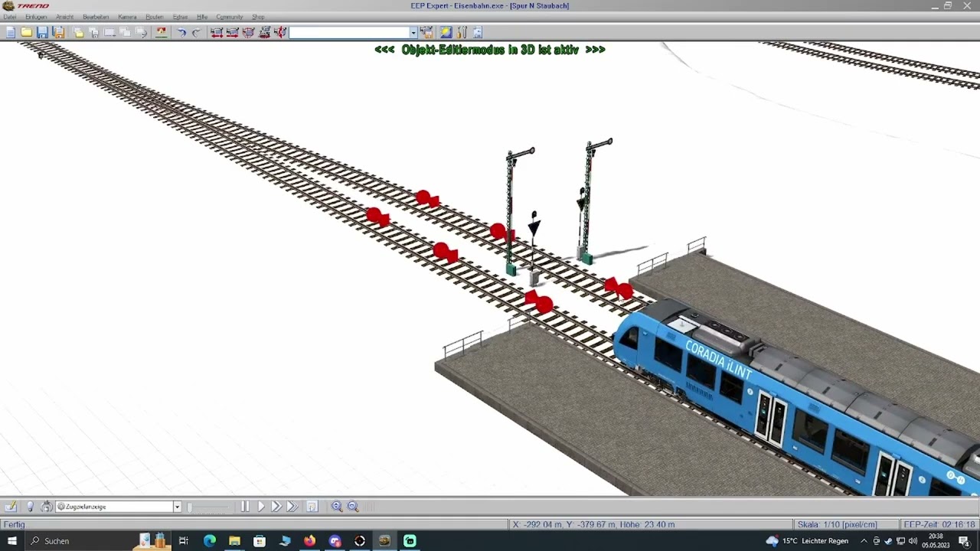Pause the simulation
This screenshot has height=551, width=980.
coord(245,507)
